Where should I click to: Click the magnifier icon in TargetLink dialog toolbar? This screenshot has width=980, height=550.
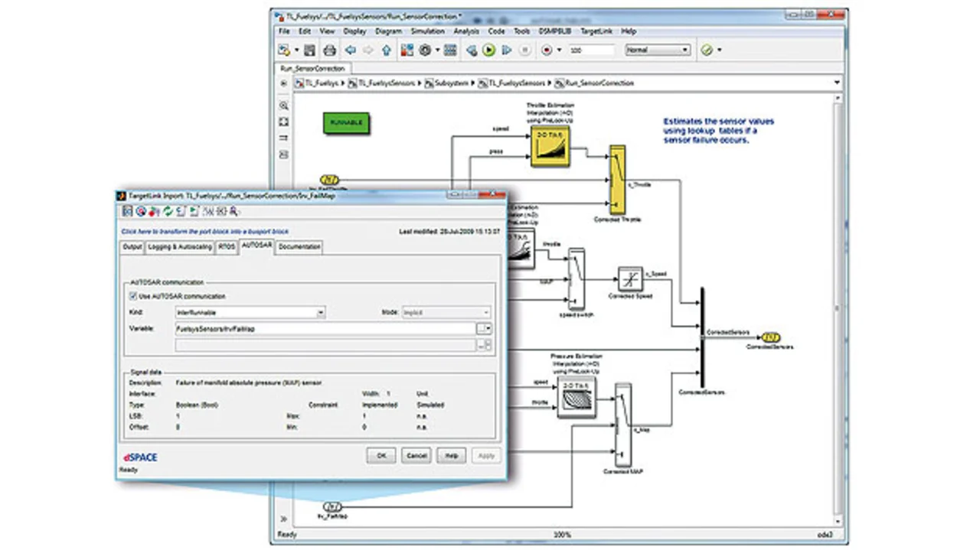[x=234, y=210]
